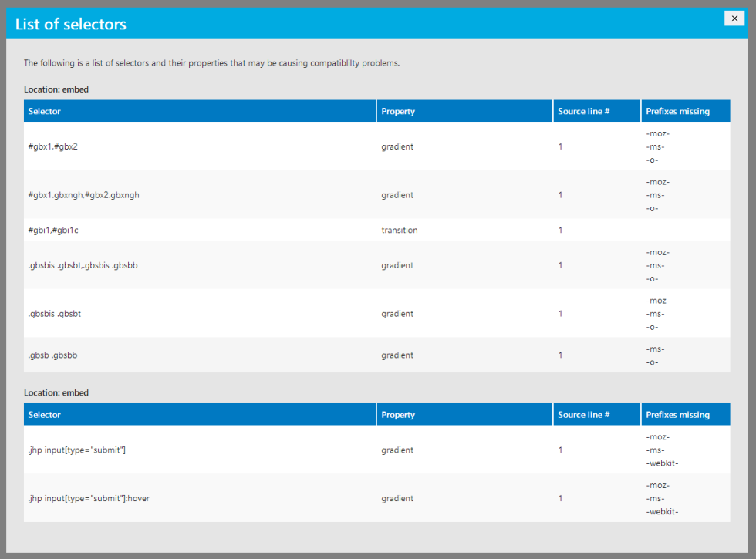Click the compatibility problems description text
Viewport: 756px width, 559px height.
[211, 62]
